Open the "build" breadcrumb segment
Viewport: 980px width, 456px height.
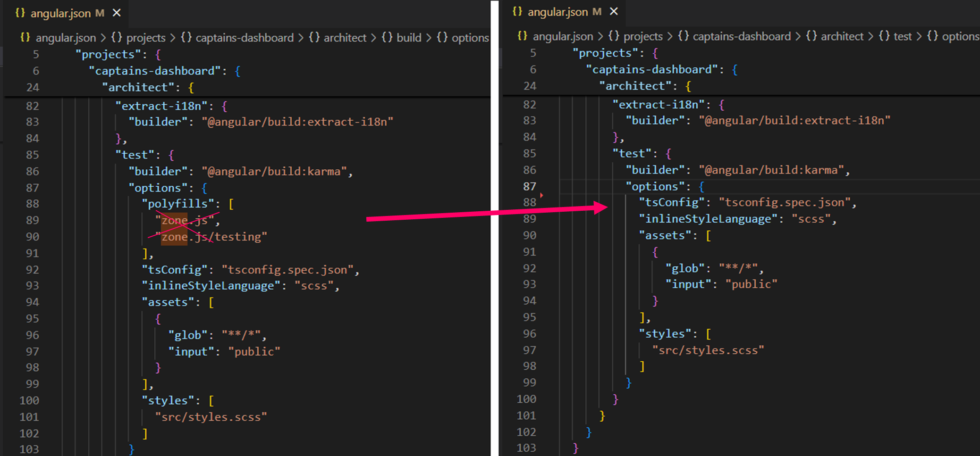coord(408,38)
